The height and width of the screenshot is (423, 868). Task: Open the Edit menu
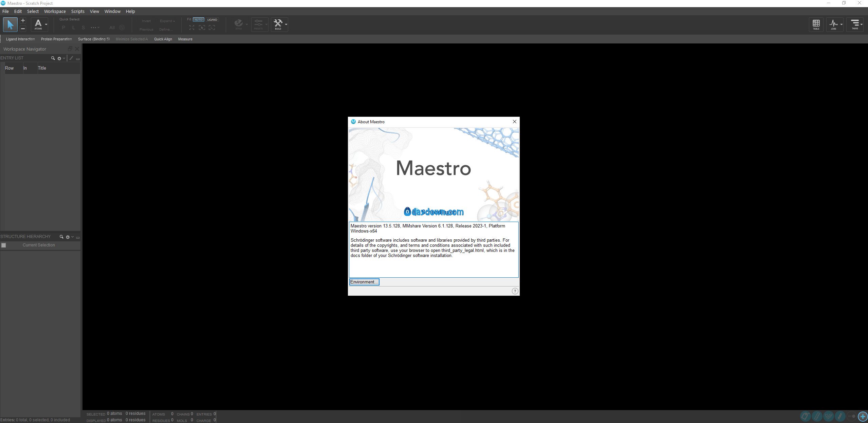[x=18, y=11]
